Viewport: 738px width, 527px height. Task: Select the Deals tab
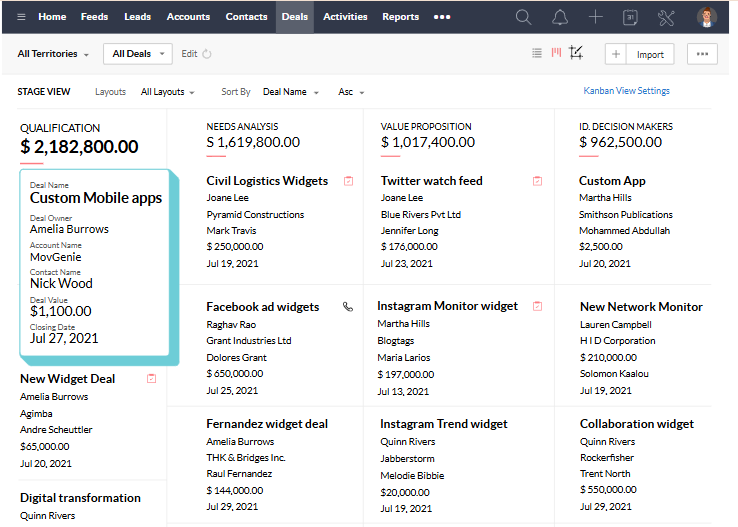(295, 17)
